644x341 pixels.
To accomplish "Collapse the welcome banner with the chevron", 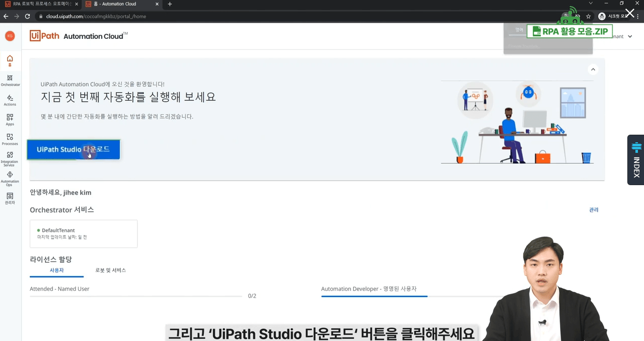I will (x=593, y=69).
